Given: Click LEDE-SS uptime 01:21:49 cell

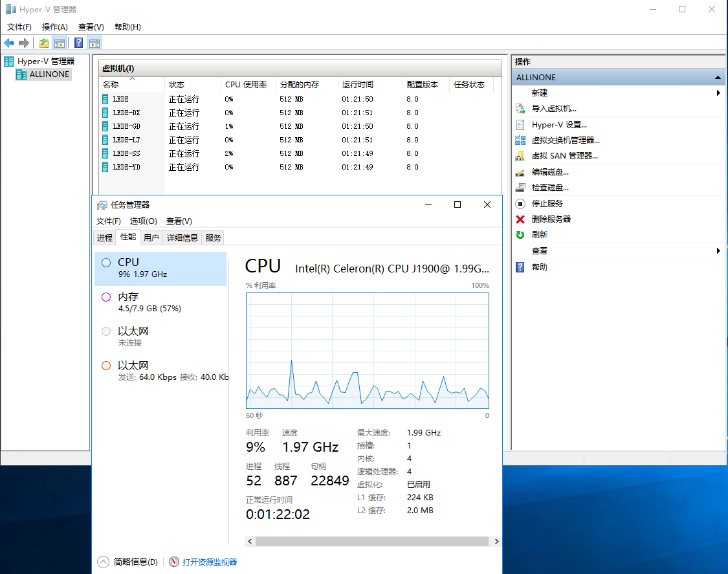Looking at the screenshot, I should 357,153.
